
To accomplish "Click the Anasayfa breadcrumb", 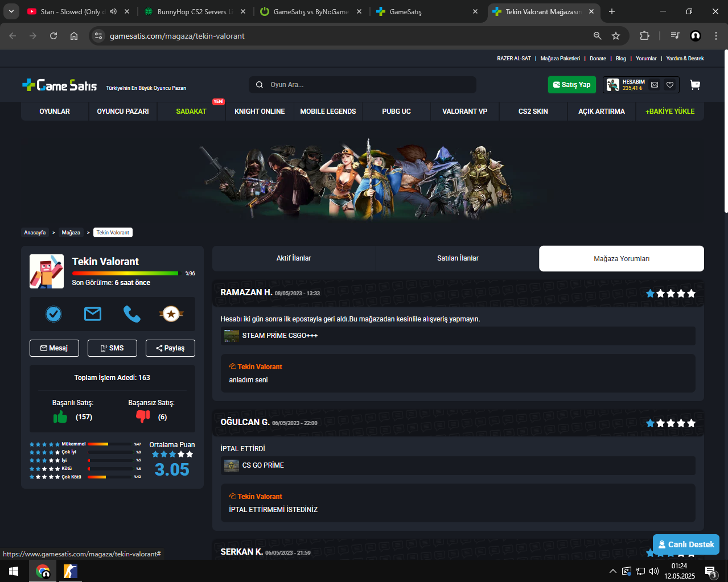I will (x=35, y=233).
